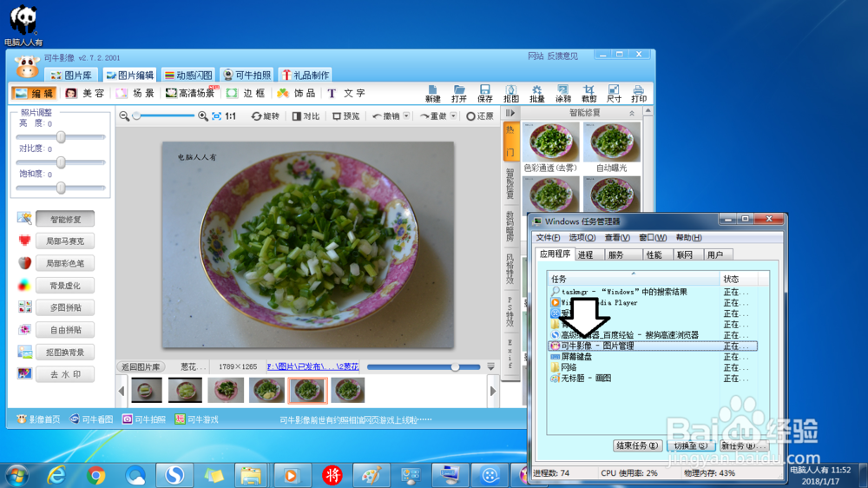The width and height of the screenshot is (868, 488).
Task: Click the 打印 print icon
Action: pyautogui.click(x=639, y=94)
